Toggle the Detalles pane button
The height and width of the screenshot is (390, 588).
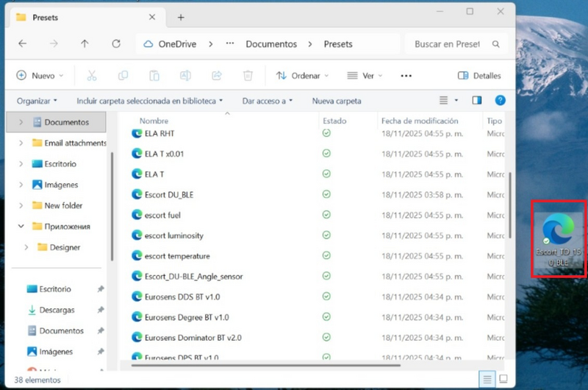tap(479, 76)
